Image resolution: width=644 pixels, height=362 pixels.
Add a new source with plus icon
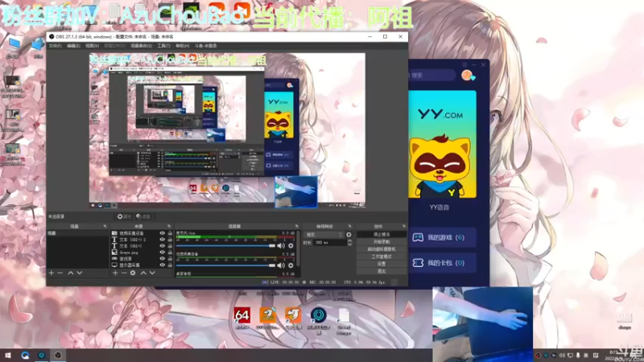(115, 273)
